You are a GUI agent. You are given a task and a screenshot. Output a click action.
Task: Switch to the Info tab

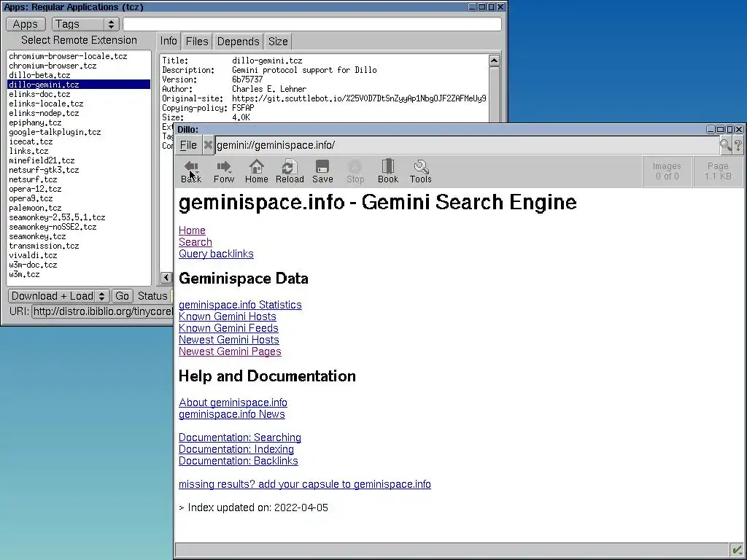point(169,42)
